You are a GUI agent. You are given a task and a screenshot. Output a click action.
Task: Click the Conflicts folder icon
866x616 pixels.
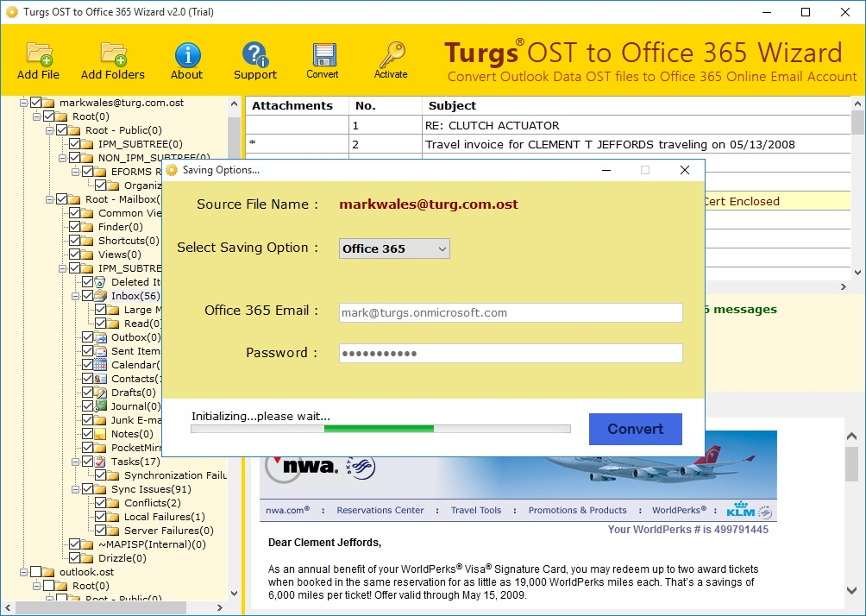click(x=113, y=503)
